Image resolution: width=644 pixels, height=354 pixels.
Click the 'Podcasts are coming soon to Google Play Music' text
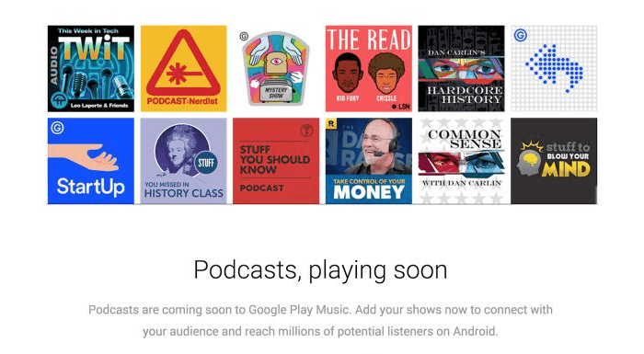[219, 310]
